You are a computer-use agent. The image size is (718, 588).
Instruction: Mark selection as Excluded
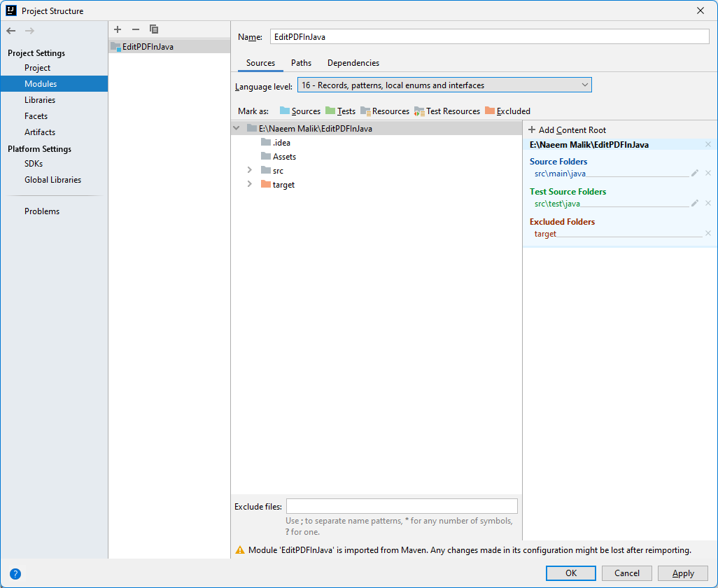[x=508, y=111]
